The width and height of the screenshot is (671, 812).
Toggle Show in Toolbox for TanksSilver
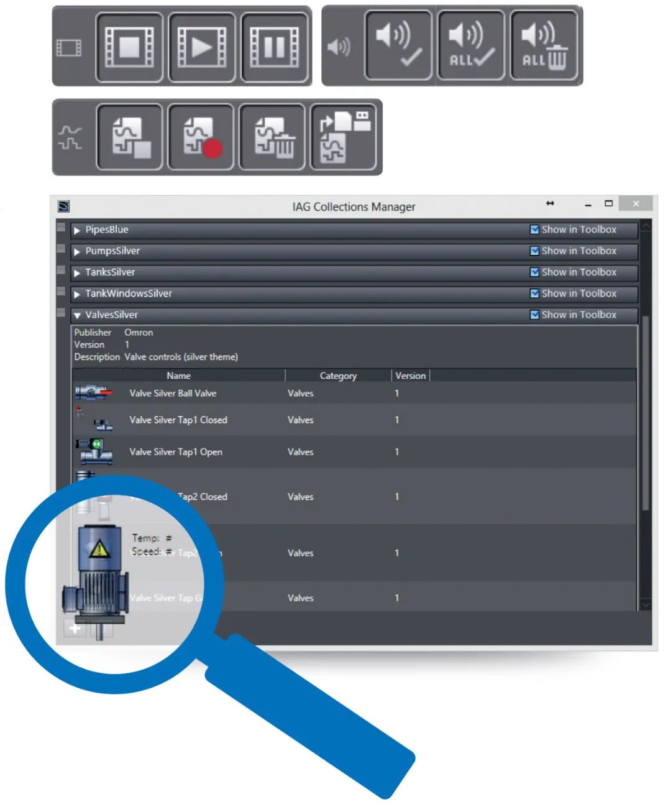click(x=534, y=272)
